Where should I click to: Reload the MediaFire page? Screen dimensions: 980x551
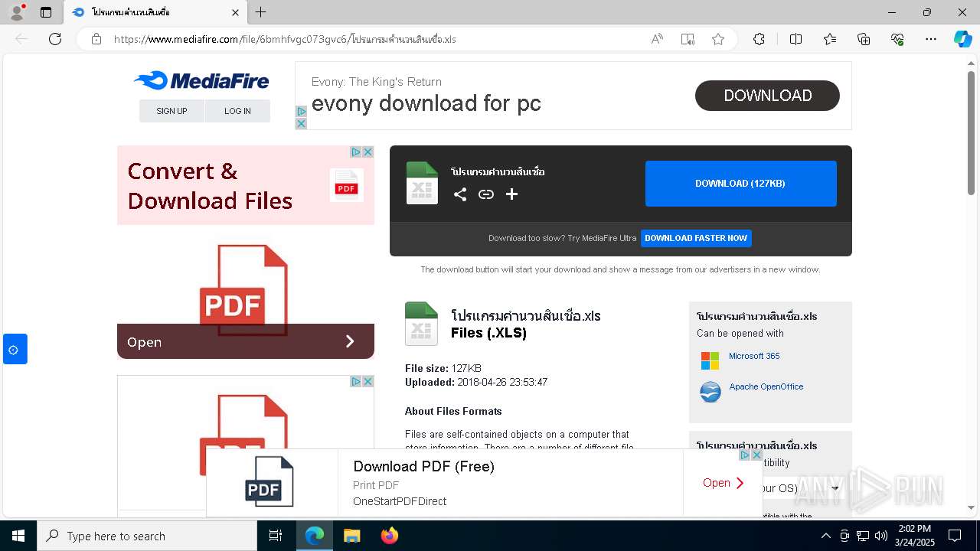(55, 39)
